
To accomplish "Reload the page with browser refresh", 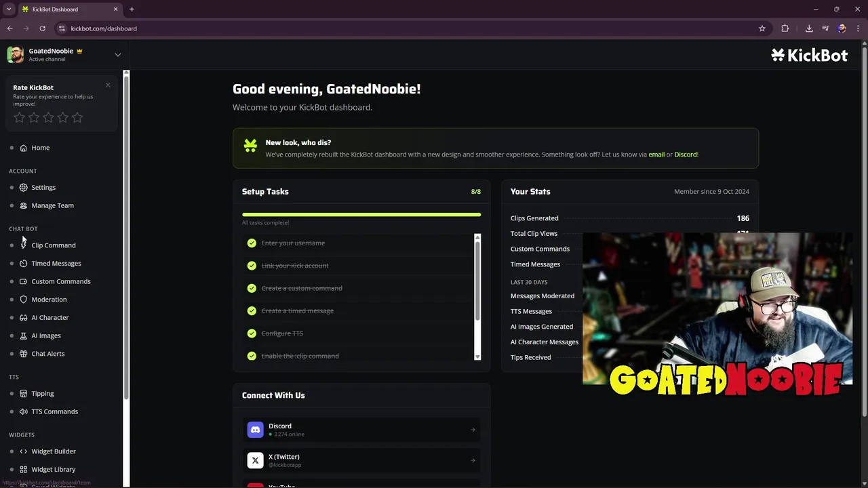I will [42, 28].
